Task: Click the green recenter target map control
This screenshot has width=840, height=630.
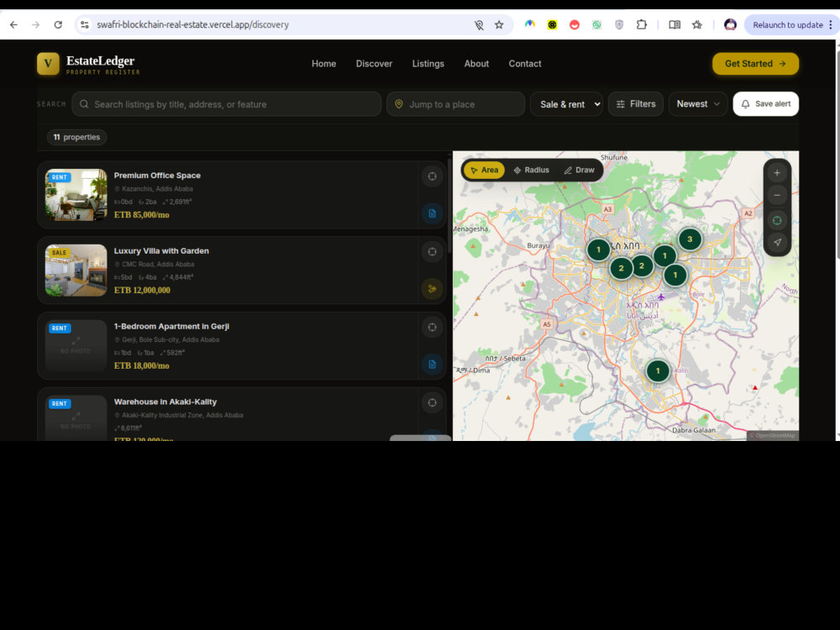Action: (x=777, y=220)
